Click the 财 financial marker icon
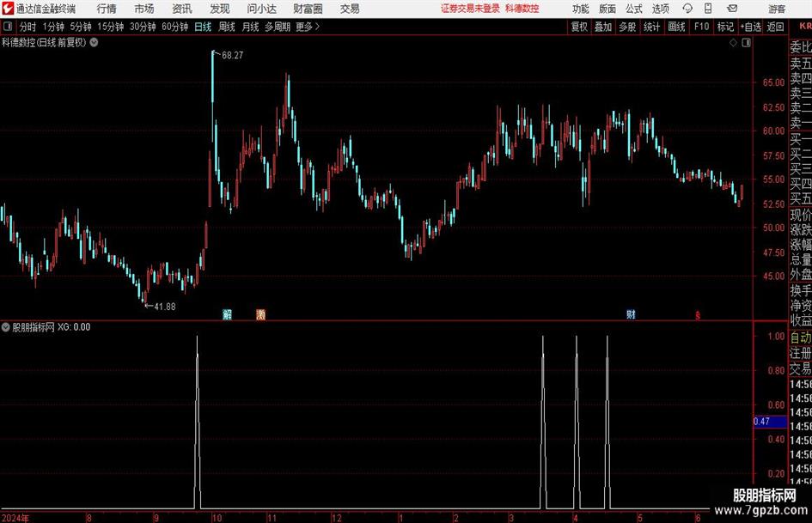 [x=631, y=314]
